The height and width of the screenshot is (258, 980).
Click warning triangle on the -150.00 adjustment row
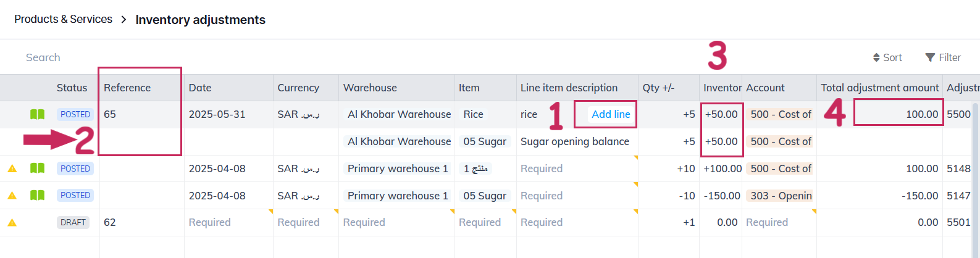[x=12, y=196]
